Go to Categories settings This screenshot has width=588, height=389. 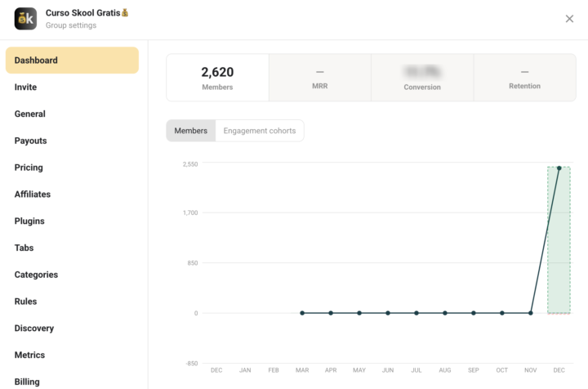pyautogui.click(x=72, y=275)
